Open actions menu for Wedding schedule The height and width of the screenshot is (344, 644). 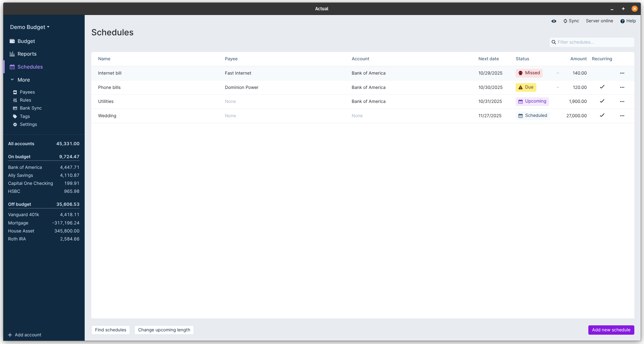(x=622, y=116)
